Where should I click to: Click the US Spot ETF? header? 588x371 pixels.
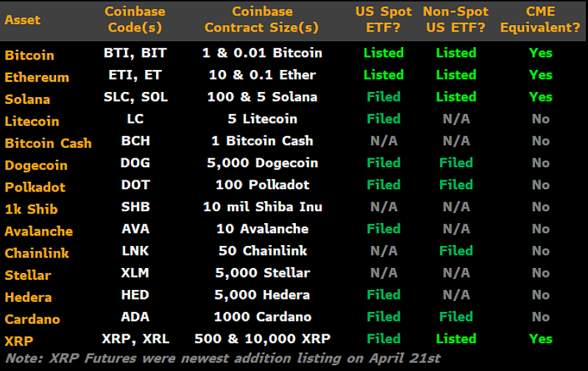click(x=383, y=20)
